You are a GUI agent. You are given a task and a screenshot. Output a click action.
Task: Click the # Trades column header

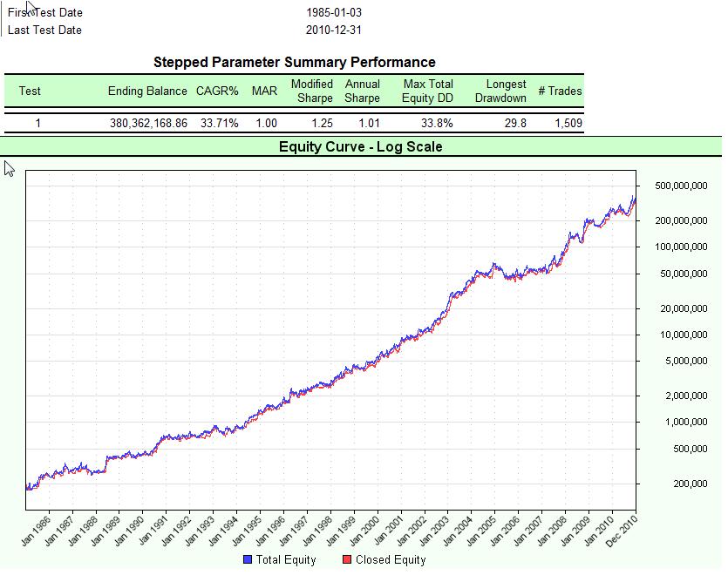[x=560, y=91]
